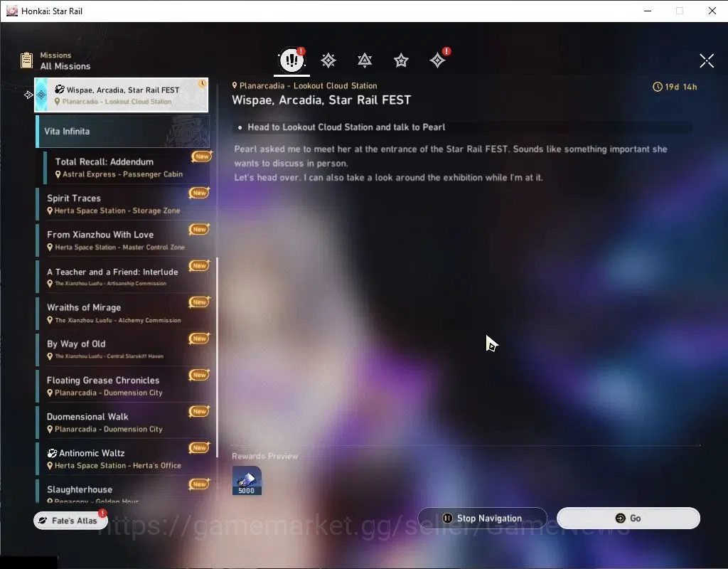
Task: Click location pin for Astral Express - Passenger Cabin
Action: click(58, 175)
